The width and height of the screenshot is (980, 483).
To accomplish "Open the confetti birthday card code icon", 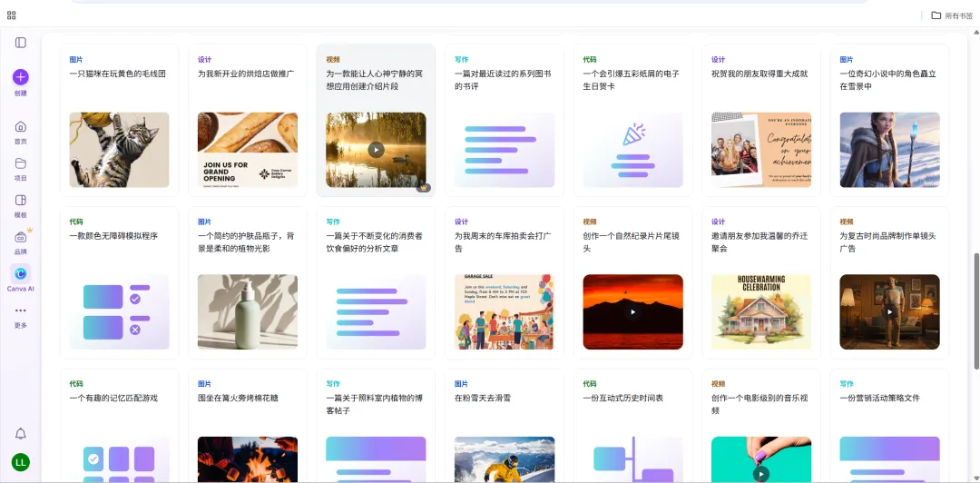I will click(x=633, y=150).
